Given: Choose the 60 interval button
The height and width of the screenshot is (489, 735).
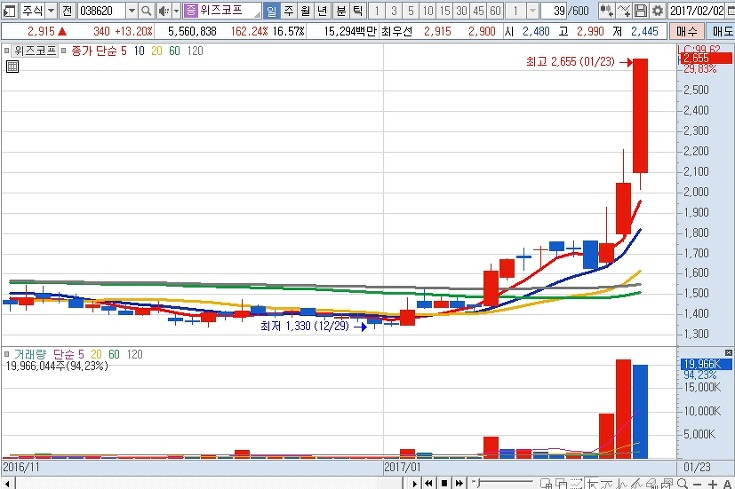Looking at the screenshot, I should click(x=495, y=10).
